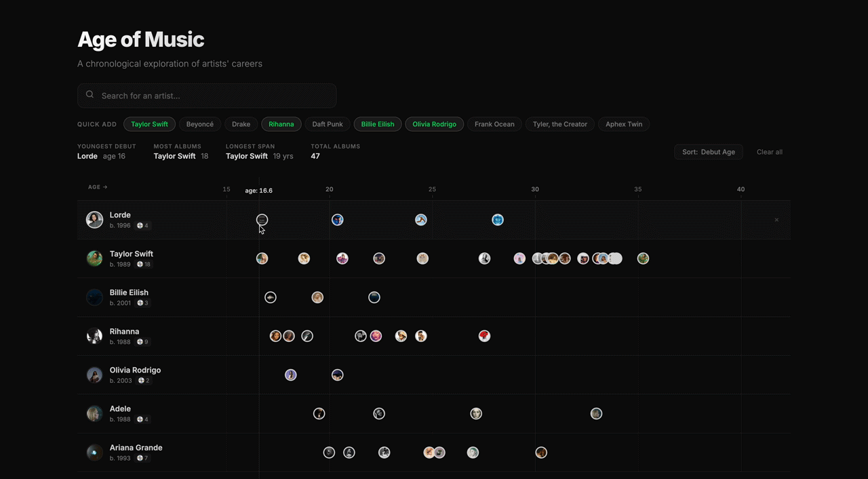Click Lorde's album count badge 4

(x=143, y=226)
